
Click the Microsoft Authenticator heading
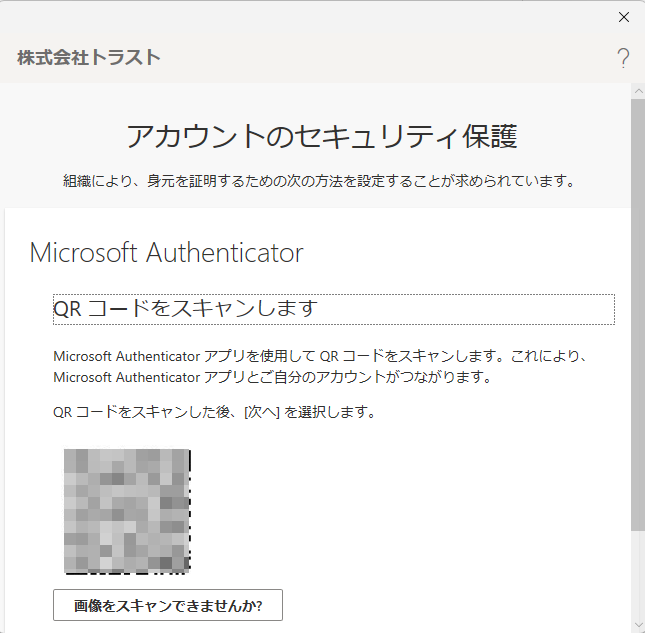(x=167, y=253)
